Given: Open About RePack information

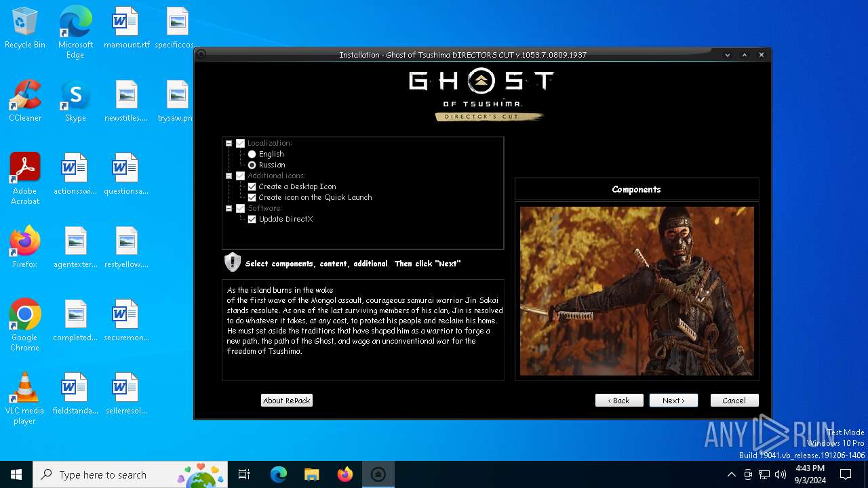Looking at the screenshot, I should coord(287,401).
